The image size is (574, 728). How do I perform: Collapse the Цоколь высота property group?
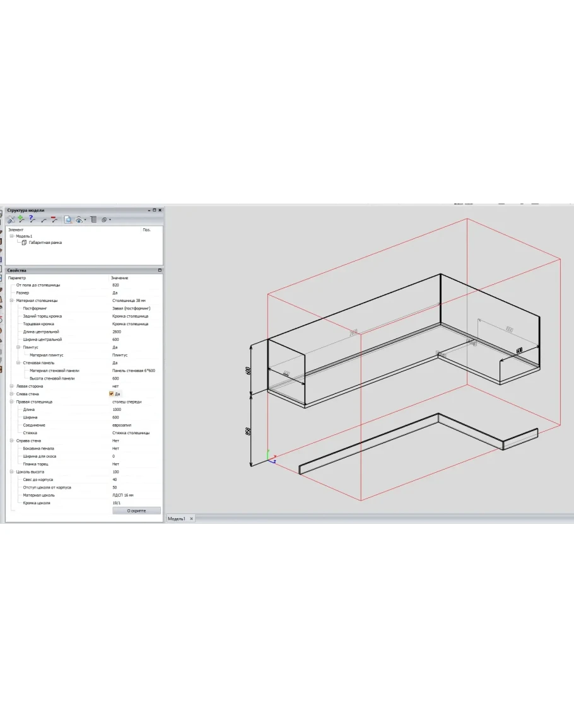pyautogui.click(x=11, y=471)
